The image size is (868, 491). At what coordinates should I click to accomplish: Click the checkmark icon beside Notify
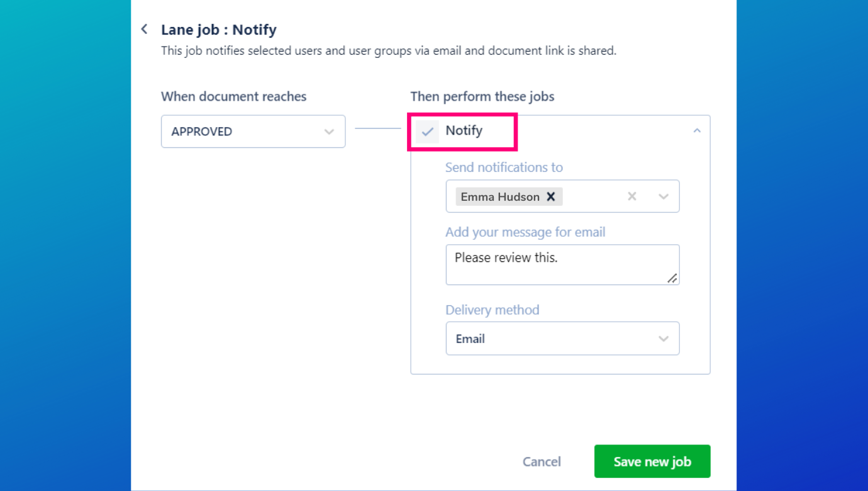point(428,131)
